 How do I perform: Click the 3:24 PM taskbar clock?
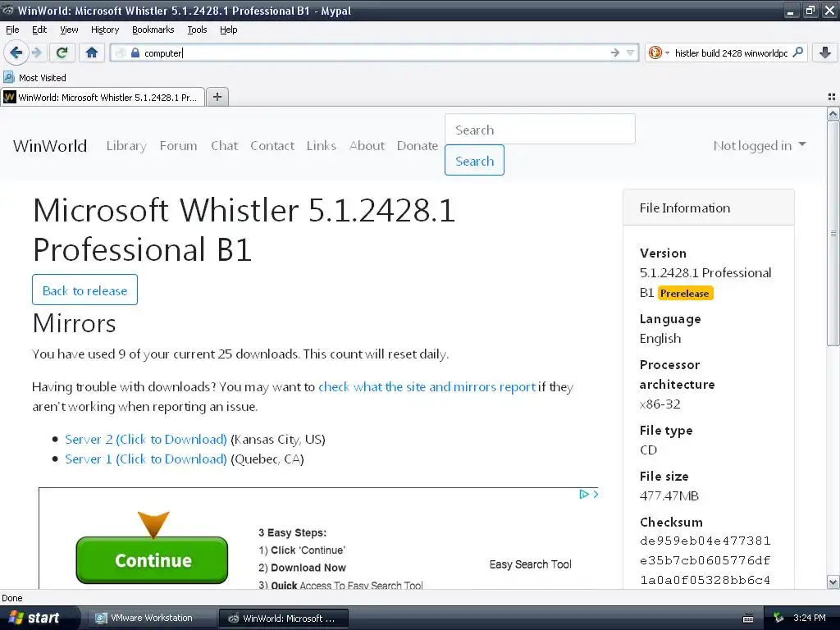809,618
